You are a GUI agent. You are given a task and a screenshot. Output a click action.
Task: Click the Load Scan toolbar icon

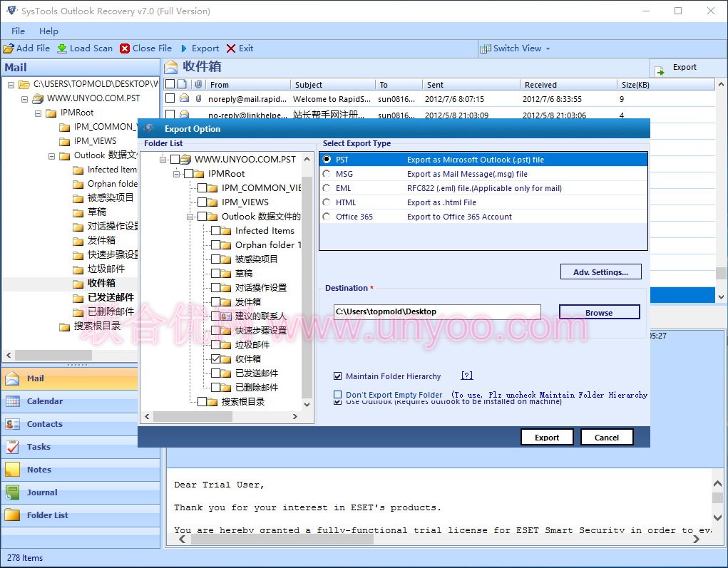(63, 48)
